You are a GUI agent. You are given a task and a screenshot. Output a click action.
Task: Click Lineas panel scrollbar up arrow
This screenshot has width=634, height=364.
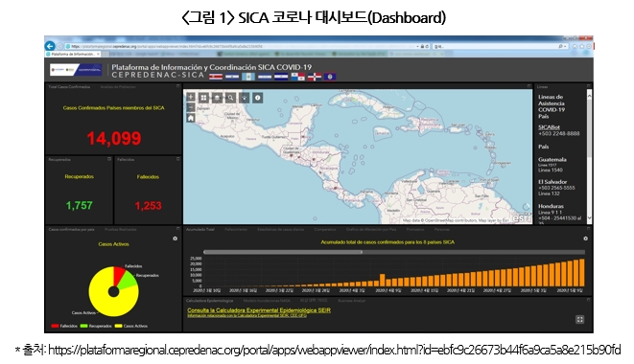tap(589, 95)
